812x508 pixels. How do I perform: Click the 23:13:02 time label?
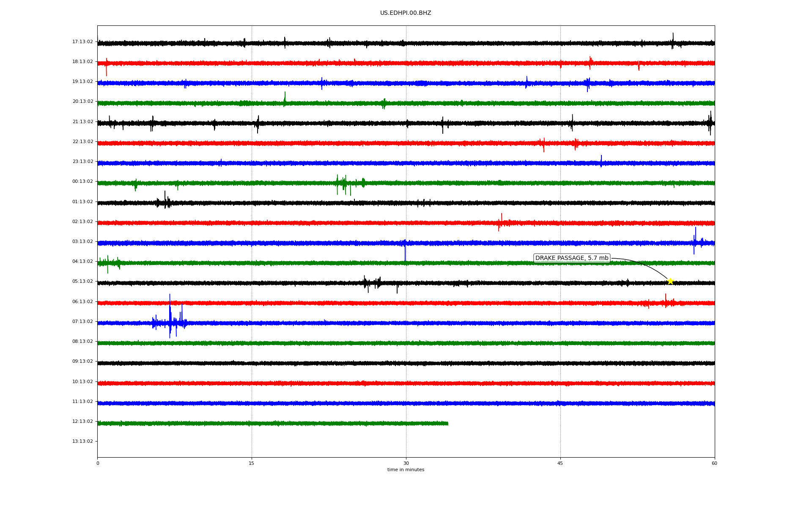pyautogui.click(x=82, y=162)
